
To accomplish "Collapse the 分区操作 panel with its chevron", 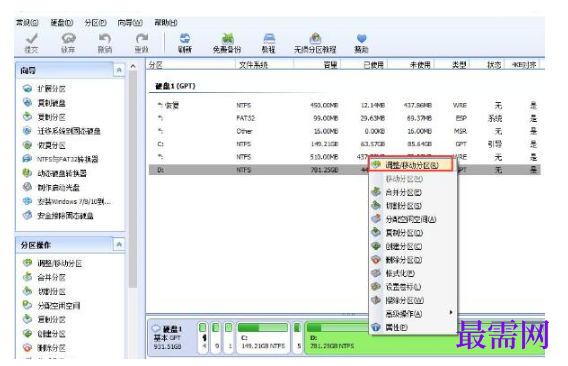I will [x=119, y=245].
